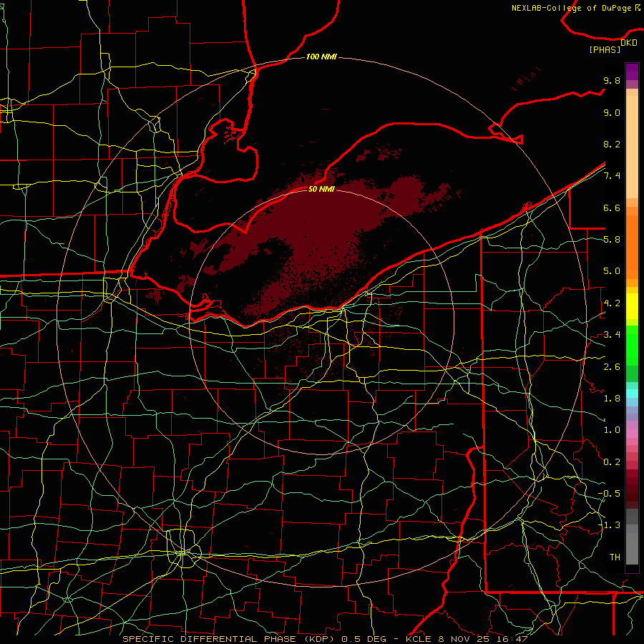Screen dimensions: 644x644
Task: Select the 100 NMI range ring label
Action: coord(321,57)
